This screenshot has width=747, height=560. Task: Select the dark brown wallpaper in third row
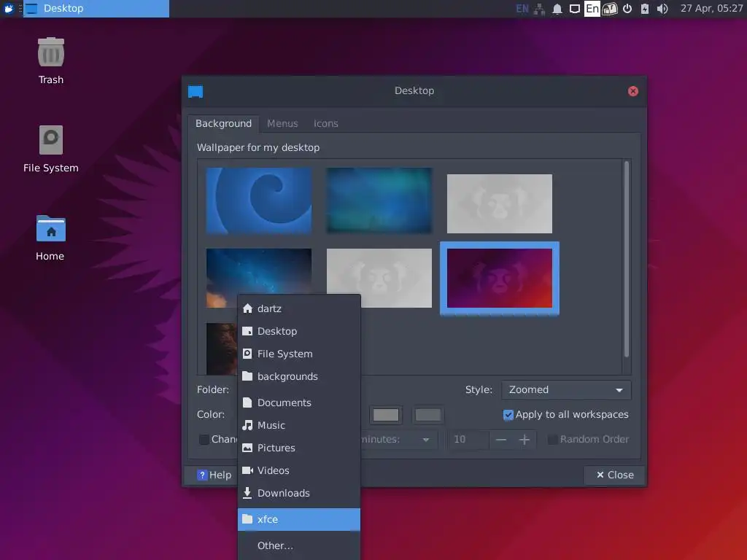(222, 349)
